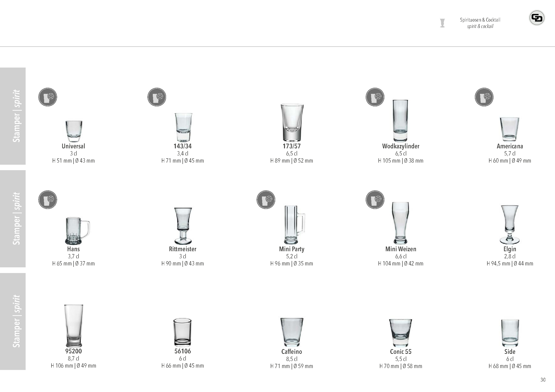Click 'H 51 mm | Ø 43 mm' dimensions
The image size is (555, 392).
pos(74,160)
